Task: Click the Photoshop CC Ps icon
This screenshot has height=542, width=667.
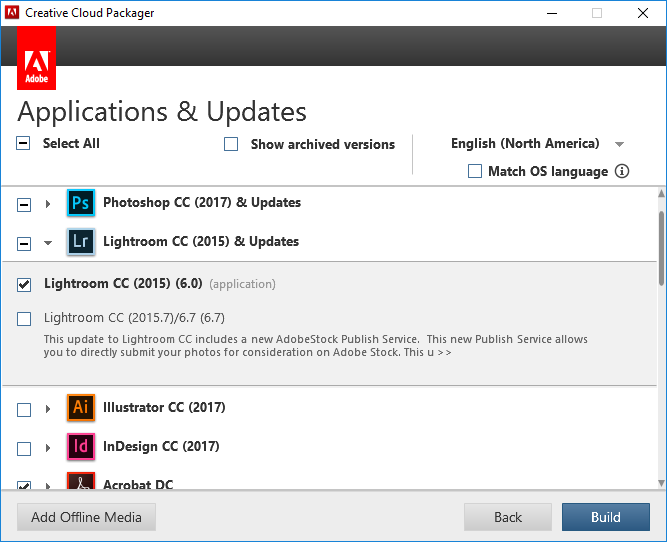Action: (81, 203)
